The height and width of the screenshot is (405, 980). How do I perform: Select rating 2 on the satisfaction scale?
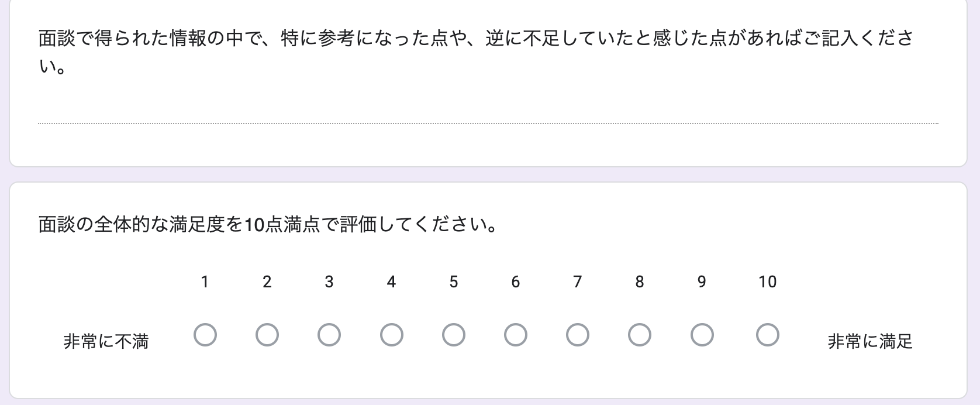coord(267,335)
